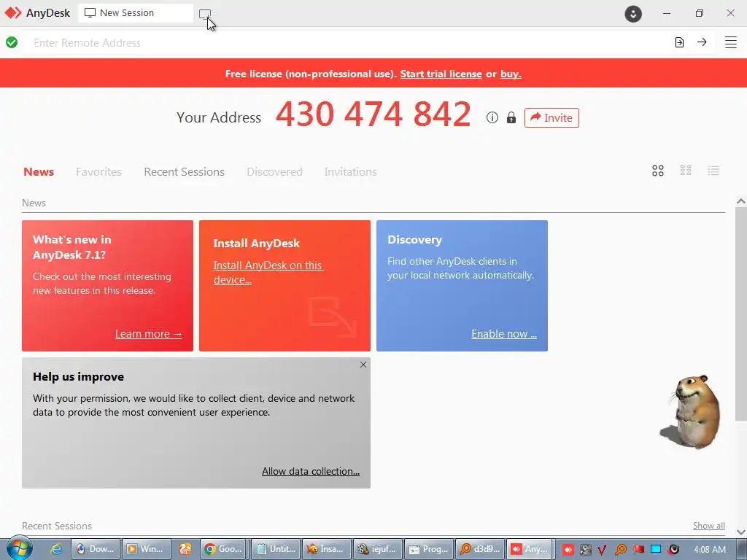Select the small tiles view icon

[686, 171]
